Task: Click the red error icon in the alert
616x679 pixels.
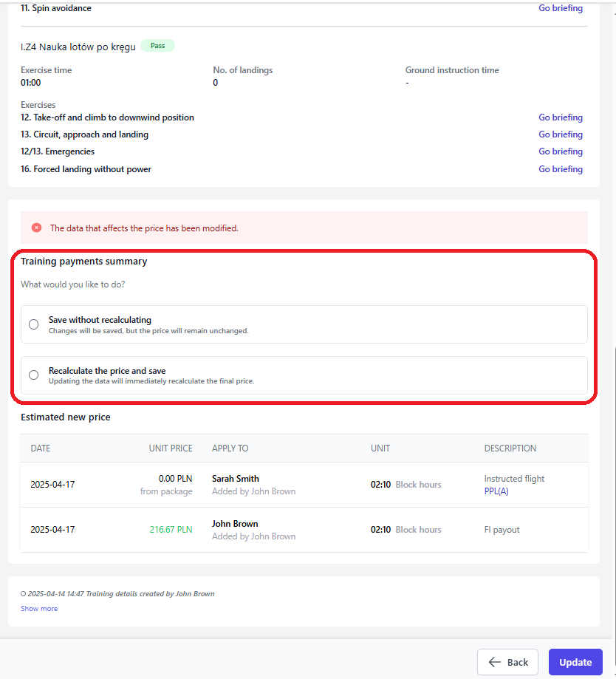Action: [x=37, y=228]
